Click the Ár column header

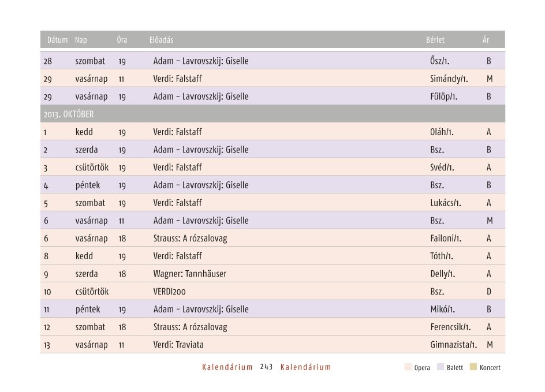point(486,40)
